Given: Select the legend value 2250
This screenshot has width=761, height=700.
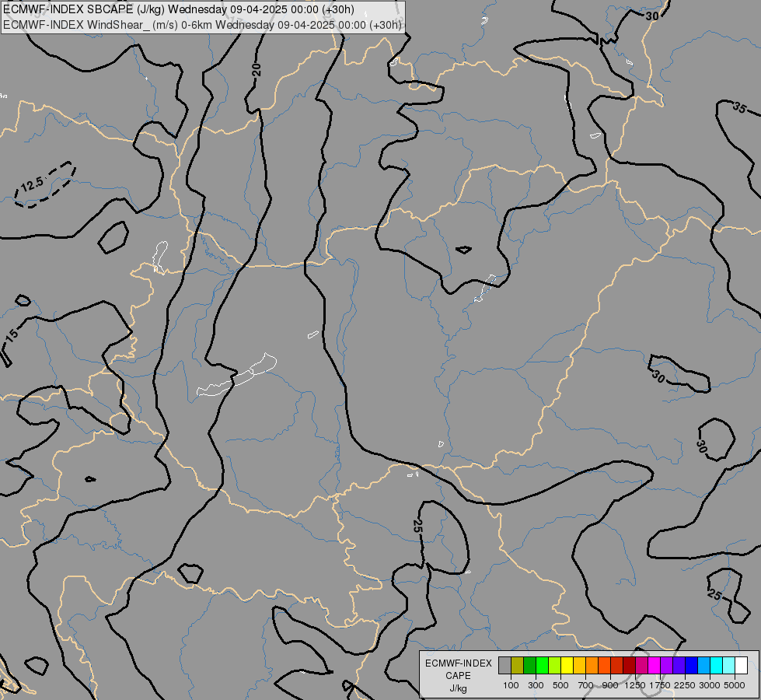Looking at the screenshot, I should point(685,685).
